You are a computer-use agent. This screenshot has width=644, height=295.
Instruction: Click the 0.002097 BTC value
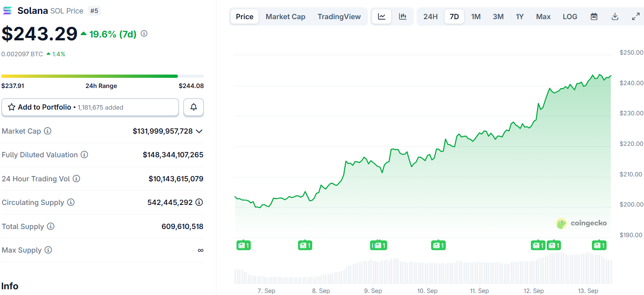(x=22, y=54)
